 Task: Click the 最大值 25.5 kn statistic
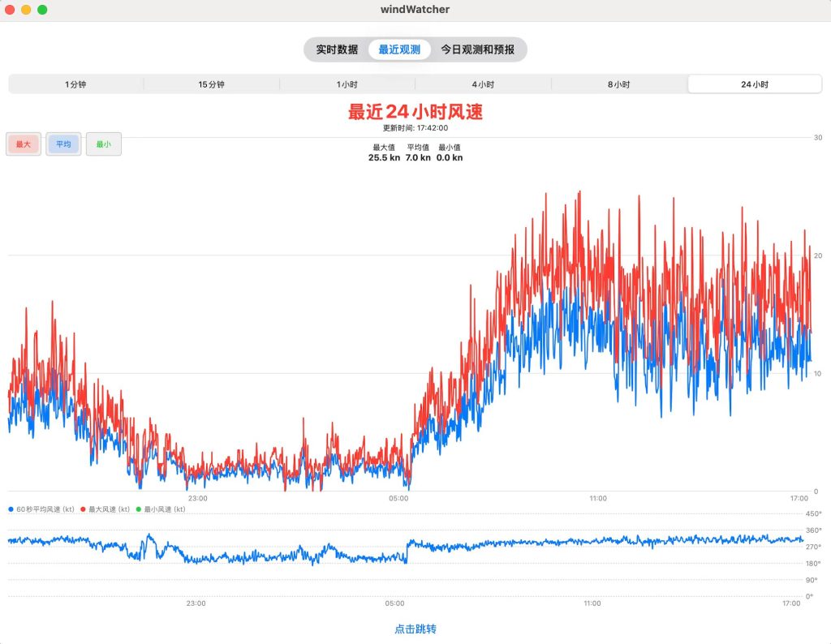tap(384, 153)
